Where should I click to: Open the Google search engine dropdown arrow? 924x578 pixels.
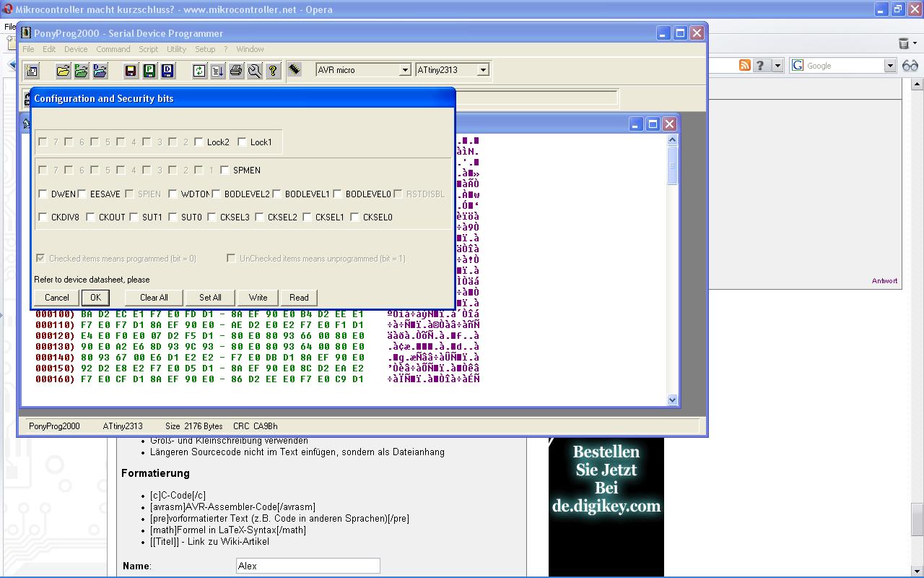pyautogui.click(x=889, y=66)
